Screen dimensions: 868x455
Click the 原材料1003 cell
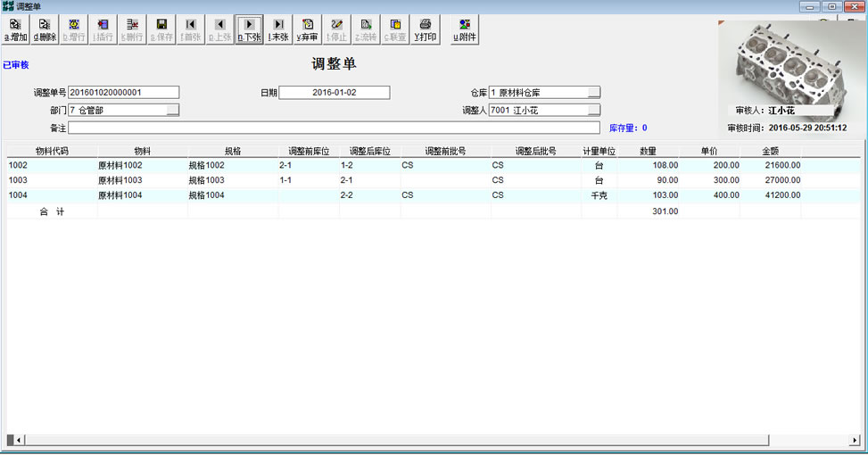(142, 180)
